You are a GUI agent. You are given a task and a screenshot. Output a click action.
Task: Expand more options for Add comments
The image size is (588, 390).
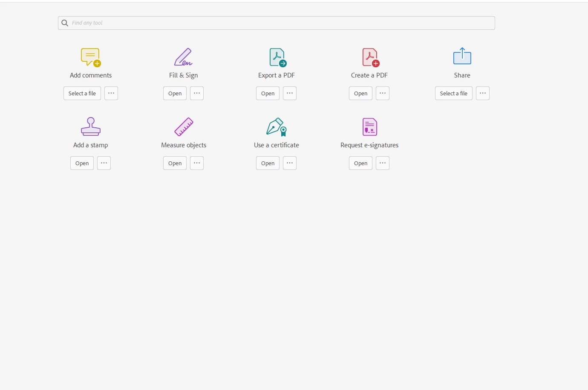(111, 93)
